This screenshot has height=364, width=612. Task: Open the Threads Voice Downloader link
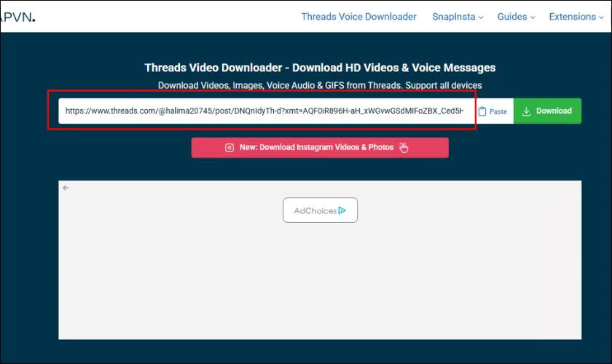[x=358, y=17]
